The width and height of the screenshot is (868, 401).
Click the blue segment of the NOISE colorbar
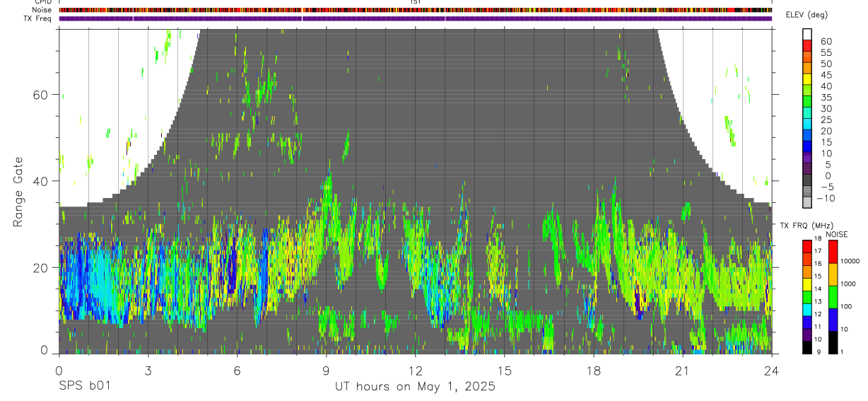(832, 319)
